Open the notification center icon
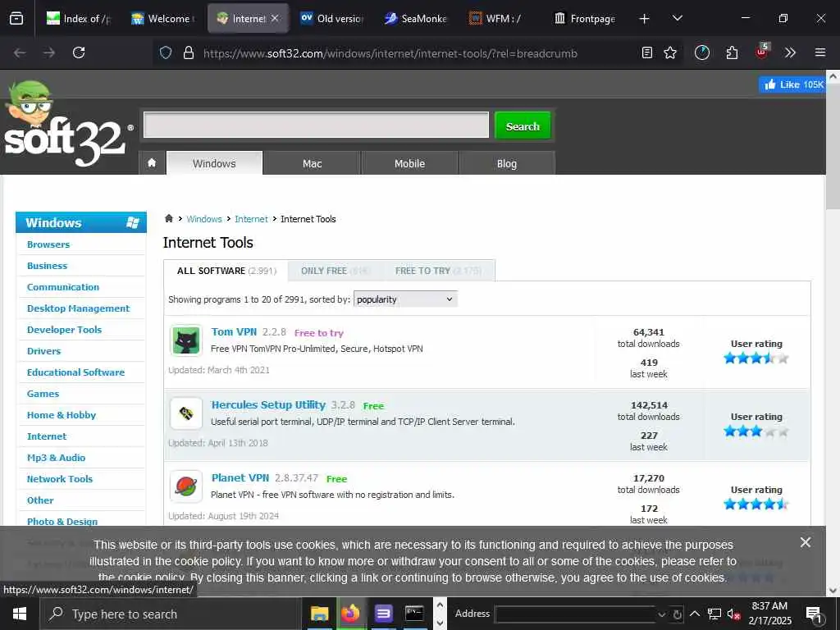 [814, 614]
